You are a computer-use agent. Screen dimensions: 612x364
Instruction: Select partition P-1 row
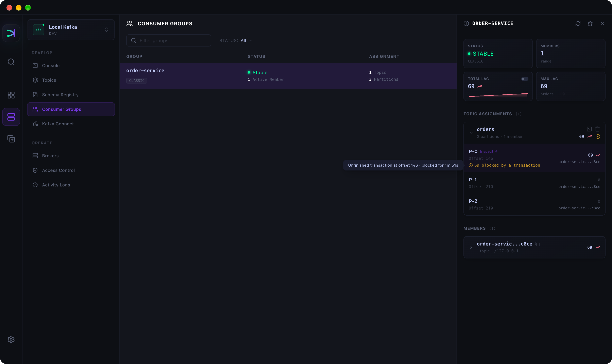[534, 183]
